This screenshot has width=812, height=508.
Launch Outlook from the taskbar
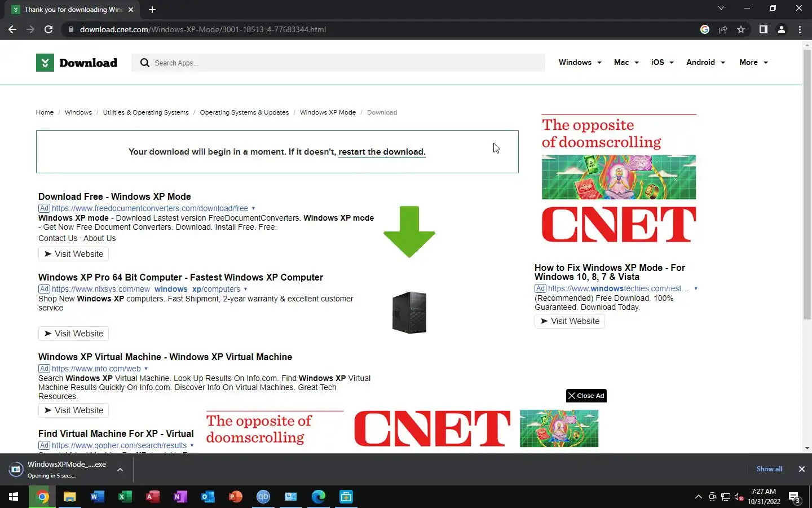click(x=208, y=497)
